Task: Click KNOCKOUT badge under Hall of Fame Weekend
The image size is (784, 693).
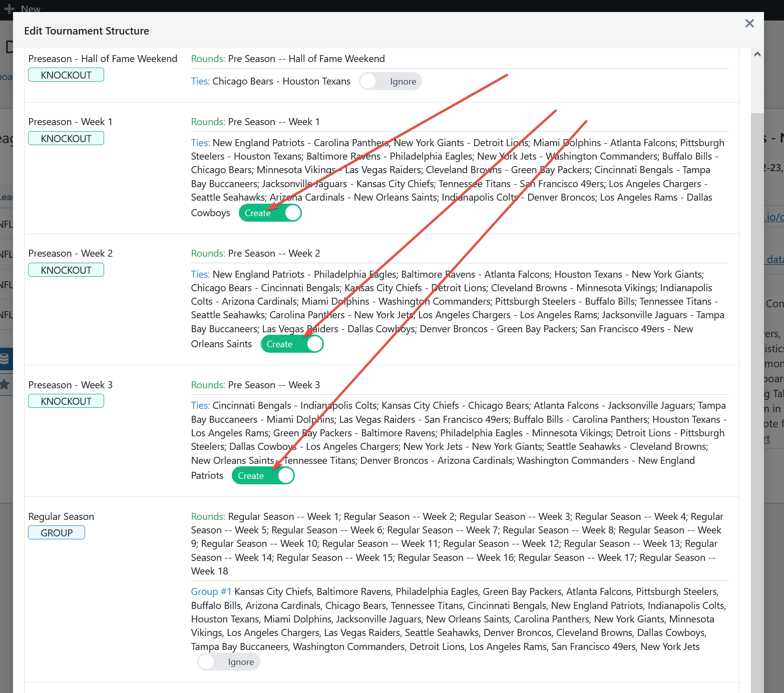Action: 66,75
